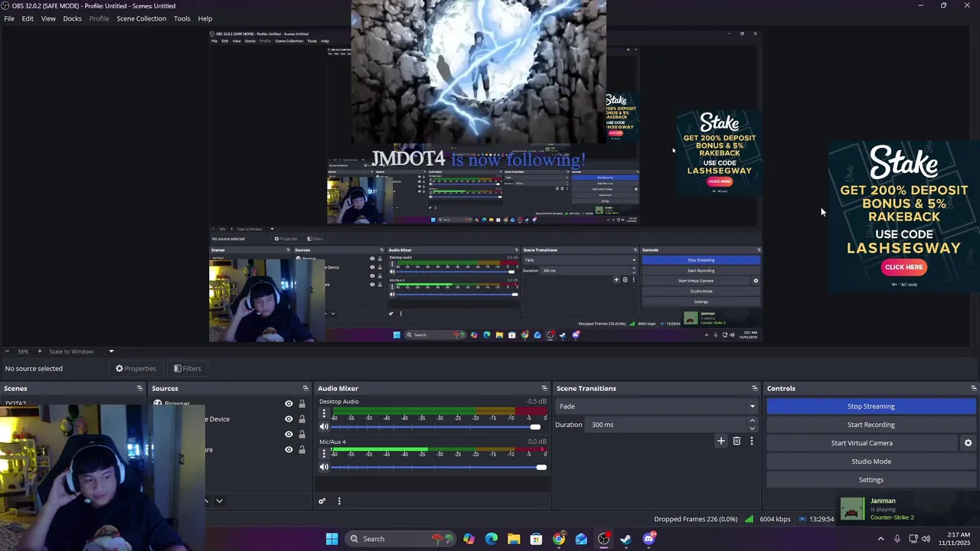Open the preview scaling dropdown arrow
980x551 pixels.
pos(111,351)
